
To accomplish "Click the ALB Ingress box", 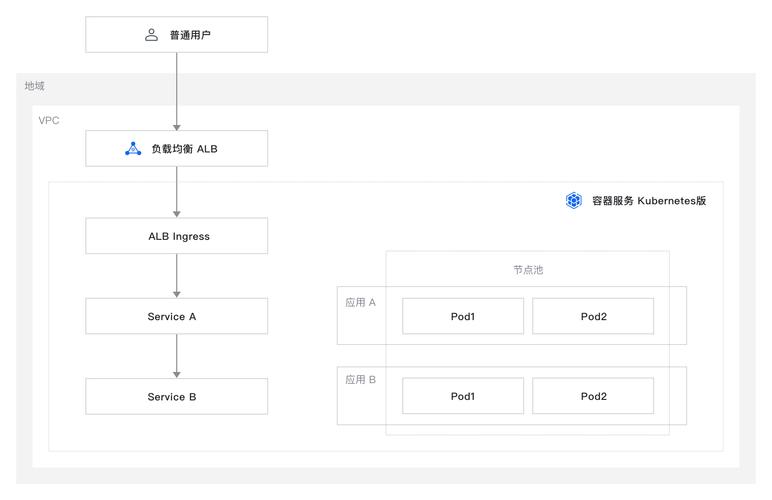I will pos(177,236).
